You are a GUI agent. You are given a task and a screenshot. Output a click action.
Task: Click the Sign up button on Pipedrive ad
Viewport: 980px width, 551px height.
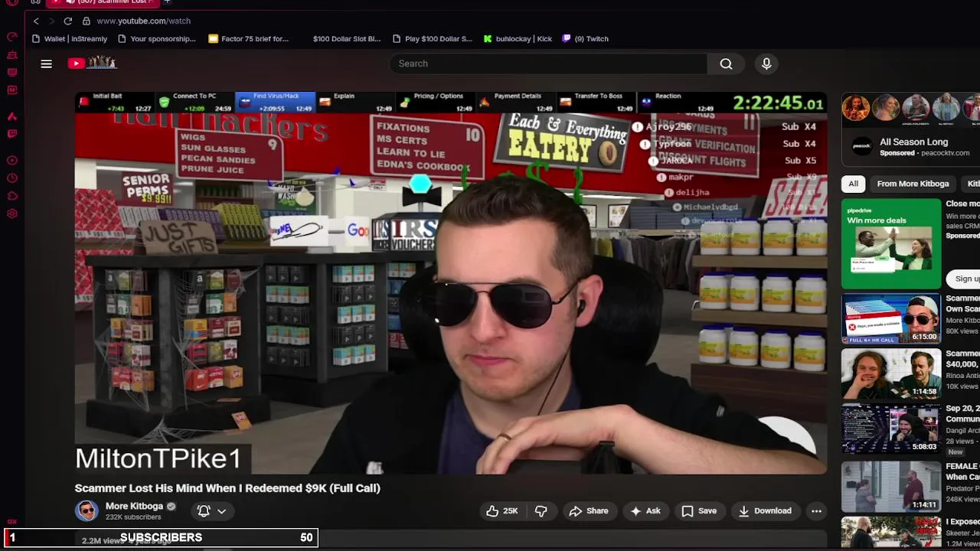pyautogui.click(x=966, y=279)
